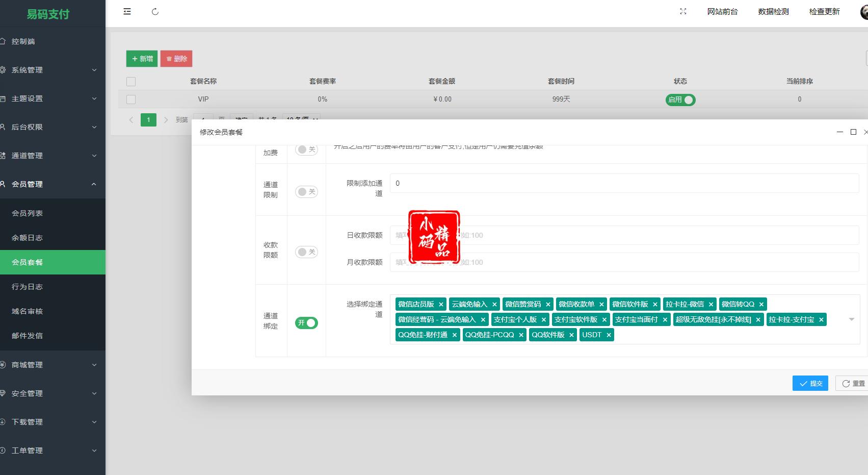Remove the 微信软件版 channel tag
This screenshot has width=868, height=475.
pyautogui.click(x=655, y=305)
